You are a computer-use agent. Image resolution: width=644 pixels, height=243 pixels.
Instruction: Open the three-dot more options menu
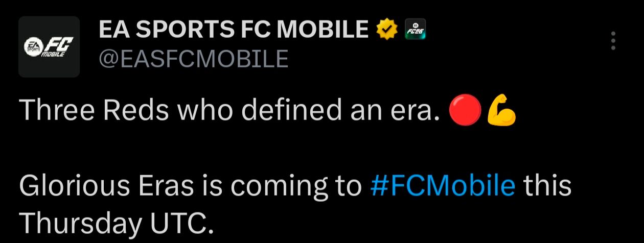pos(614,41)
